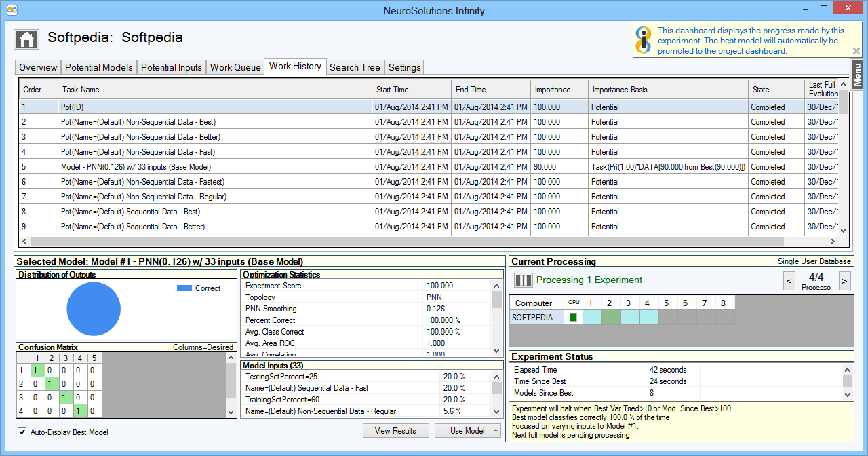The image size is (868, 456).
Task: Select the SOFTPEDIA computer row
Action: tap(537, 317)
